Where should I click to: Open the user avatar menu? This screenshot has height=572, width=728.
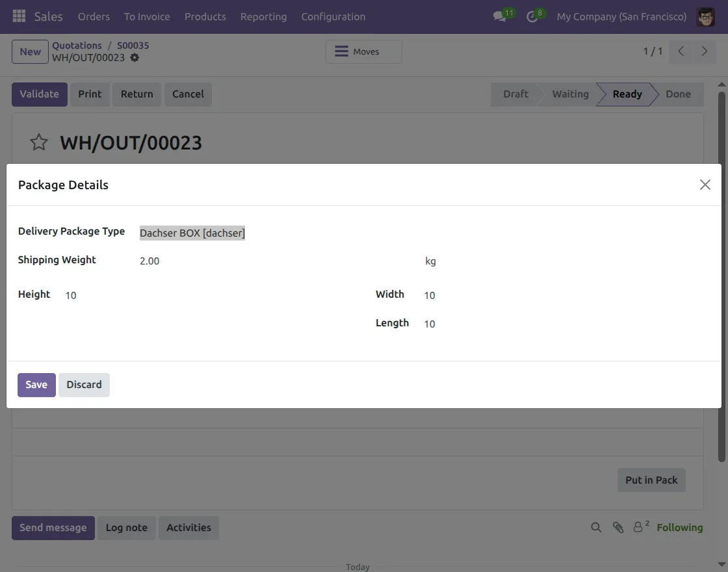point(706,17)
